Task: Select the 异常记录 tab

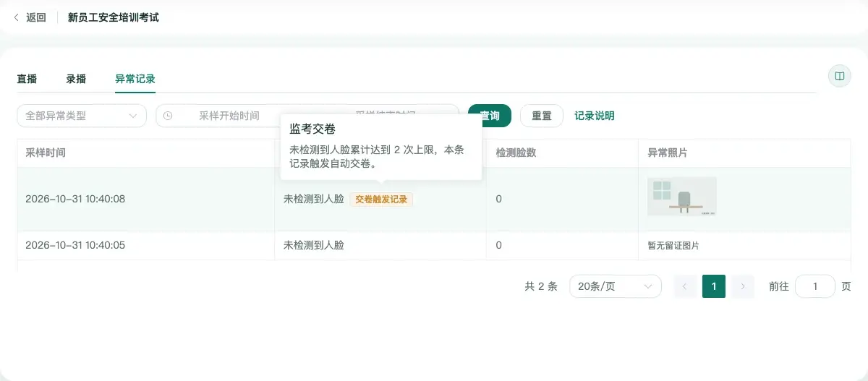Action: [135, 79]
